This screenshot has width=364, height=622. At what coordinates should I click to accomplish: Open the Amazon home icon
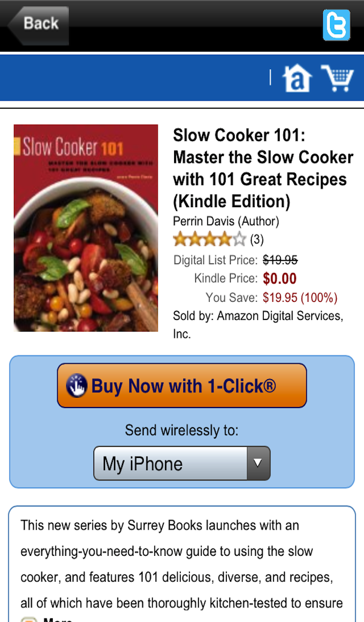[x=297, y=78]
